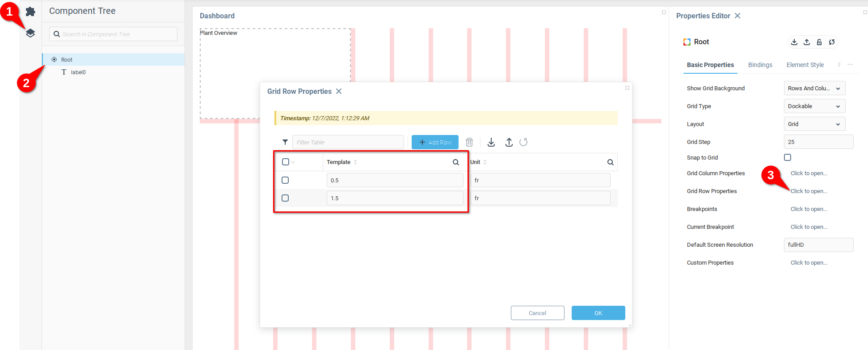The height and width of the screenshot is (350, 868).
Task: Open the Layout dropdown
Action: tap(814, 124)
